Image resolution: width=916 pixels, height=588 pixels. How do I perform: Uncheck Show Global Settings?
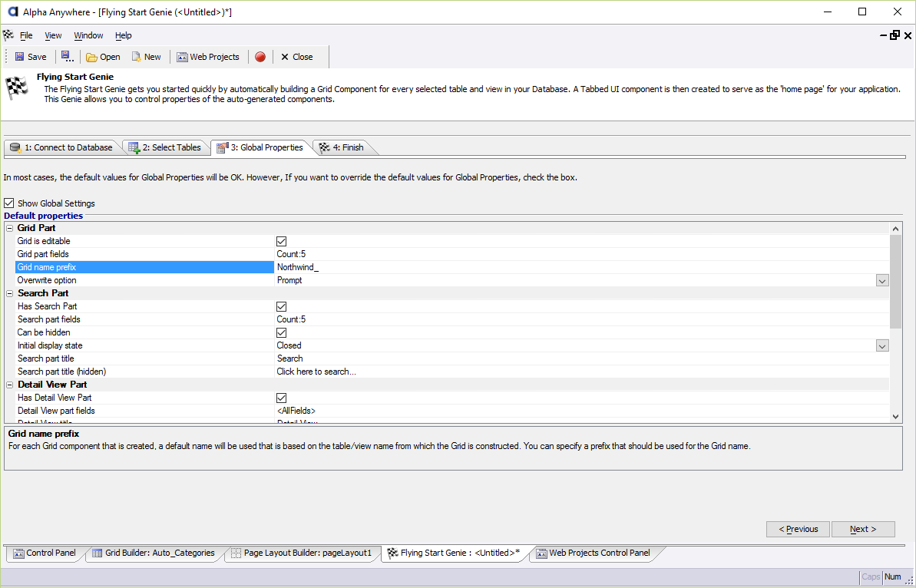tap(8, 203)
